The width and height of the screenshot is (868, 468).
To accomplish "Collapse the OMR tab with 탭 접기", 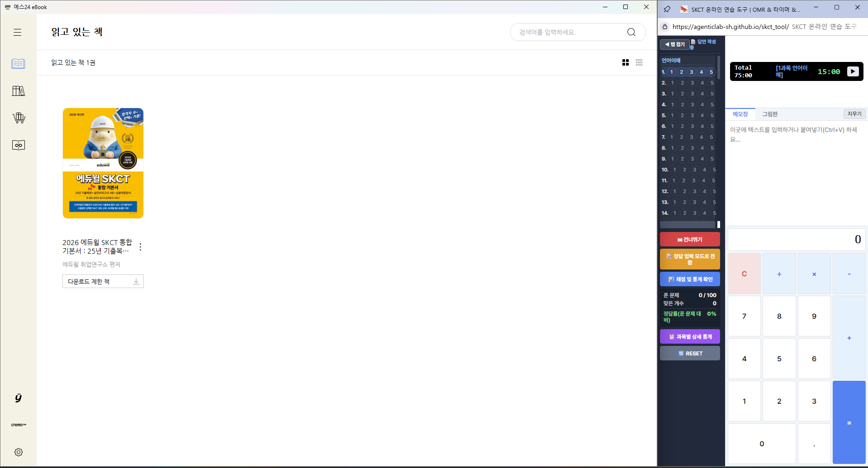I will click(674, 44).
